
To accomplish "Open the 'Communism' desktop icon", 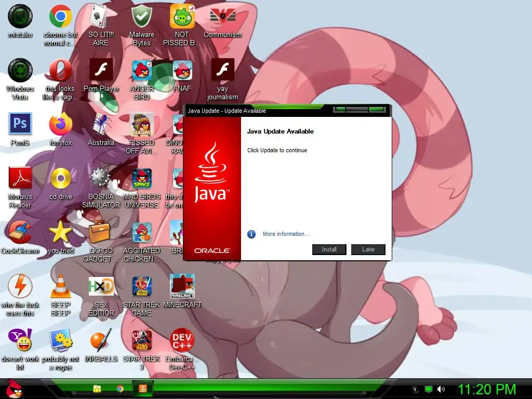I will 222,16.
